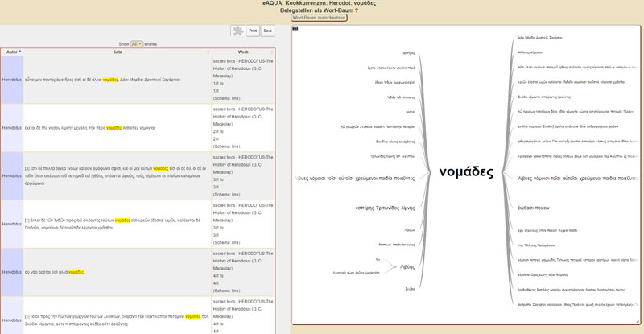The width and height of the screenshot is (644, 334).
Task: Select the left branch 'Λιβύης' in word tree
Action: click(x=407, y=266)
